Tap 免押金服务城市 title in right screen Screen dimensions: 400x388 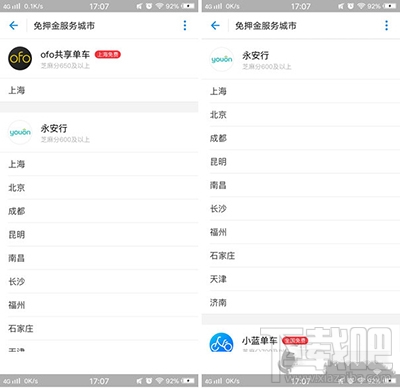click(266, 26)
